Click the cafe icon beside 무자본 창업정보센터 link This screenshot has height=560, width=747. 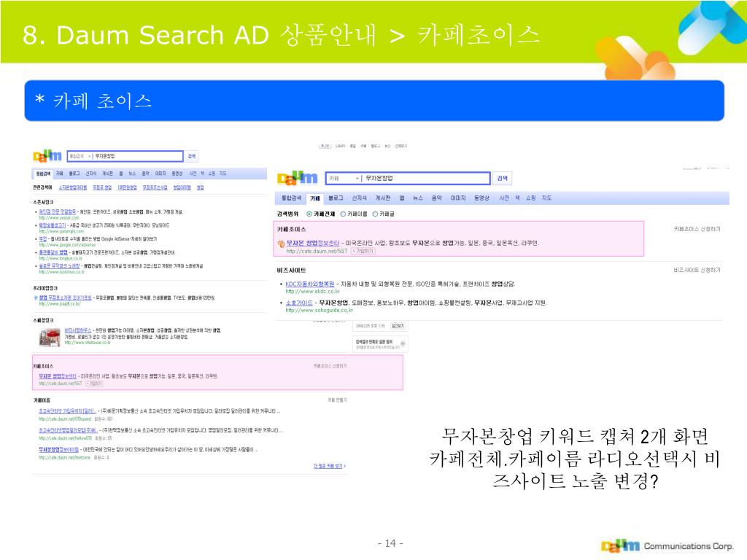click(x=281, y=244)
